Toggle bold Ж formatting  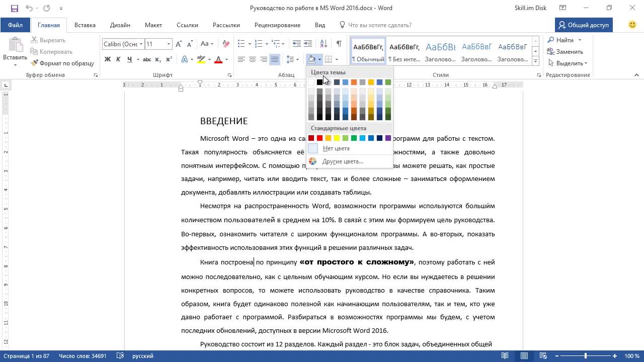click(x=108, y=59)
